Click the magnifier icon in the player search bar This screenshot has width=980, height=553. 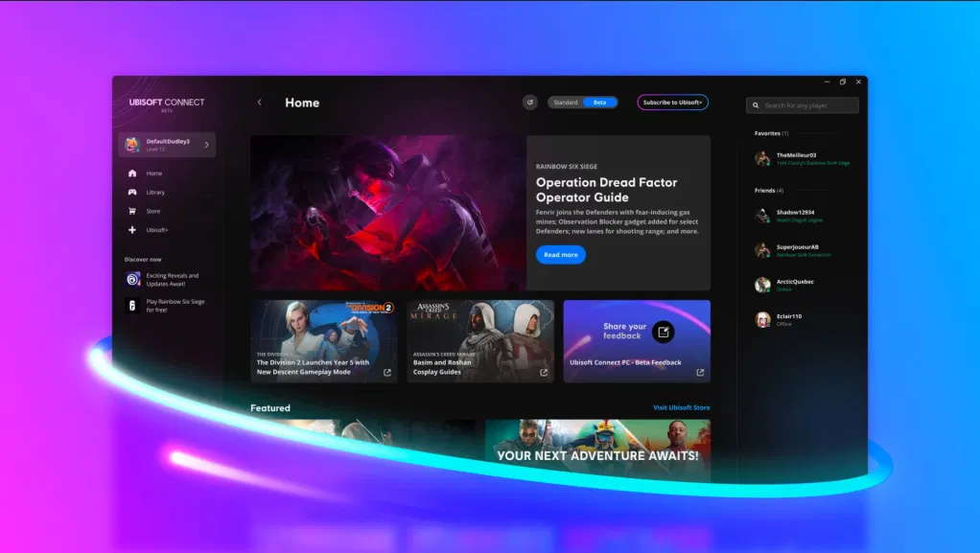[x=755, y=105]
